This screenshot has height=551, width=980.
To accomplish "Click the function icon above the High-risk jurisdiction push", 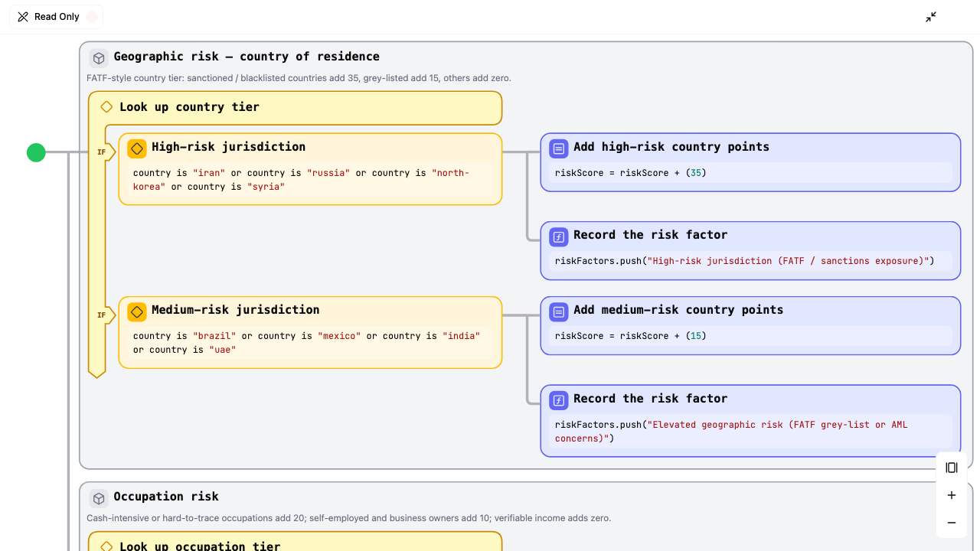I will coord(559,236).
